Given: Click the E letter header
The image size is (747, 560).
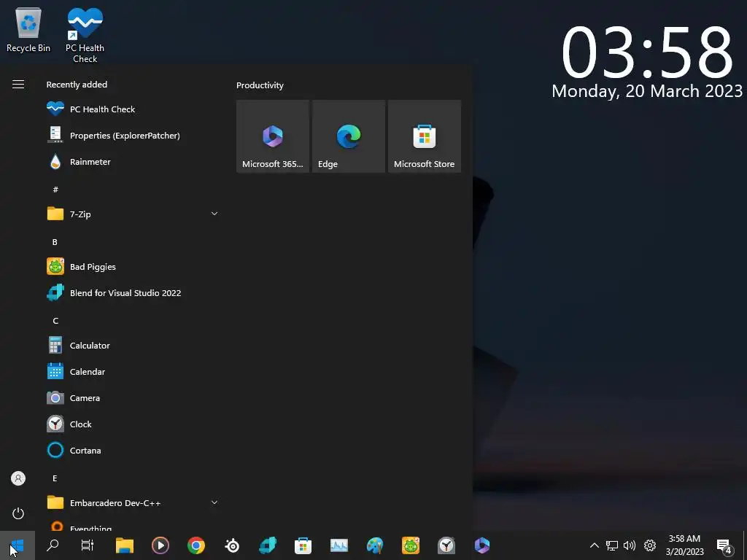Looking at the screenshot, I should pyautogui.click(x=55, y=478).
